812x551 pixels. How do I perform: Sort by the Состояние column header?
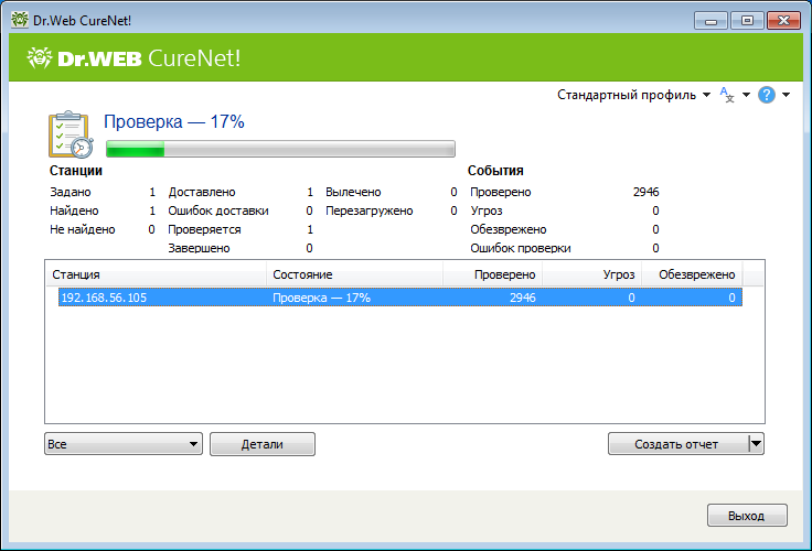(x=355, y=274)
